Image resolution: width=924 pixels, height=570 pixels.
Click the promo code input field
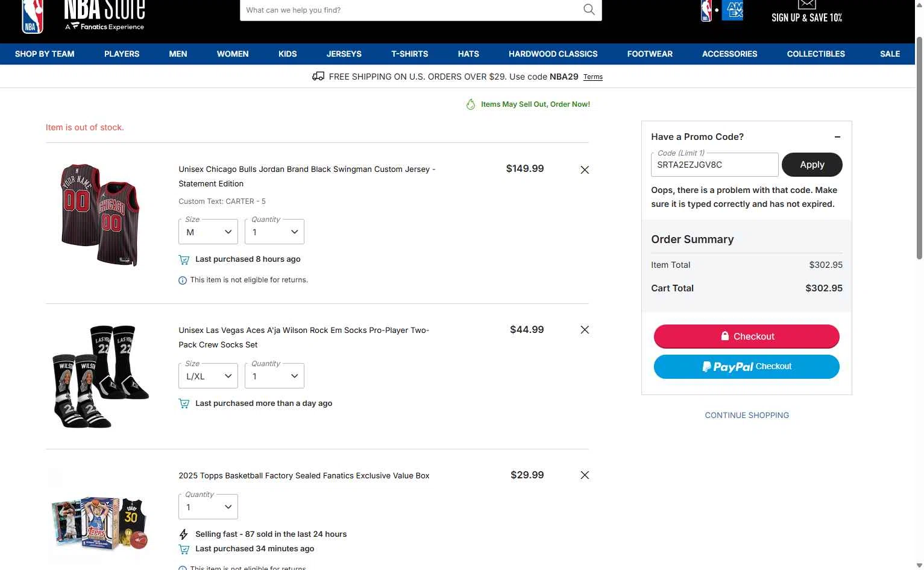[x=714, y=165]
